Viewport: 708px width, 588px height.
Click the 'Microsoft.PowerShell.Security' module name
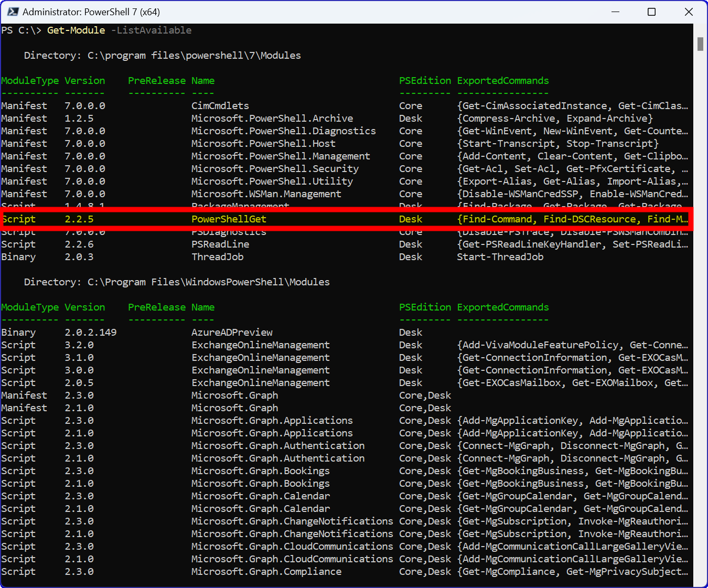tap(275, 169)
